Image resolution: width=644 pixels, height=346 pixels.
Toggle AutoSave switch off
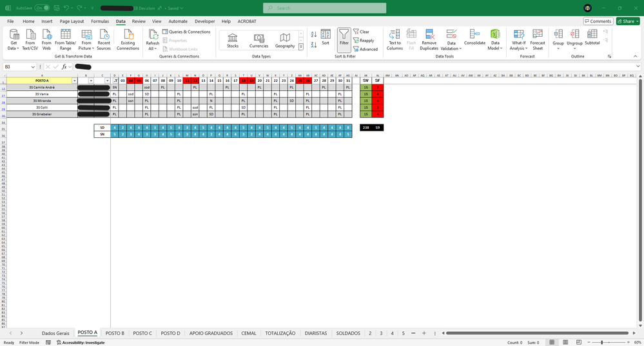coord(42,8)
